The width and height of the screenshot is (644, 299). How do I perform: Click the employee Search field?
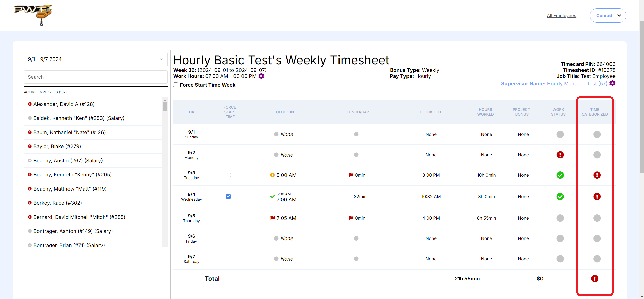tap(96, 77)
